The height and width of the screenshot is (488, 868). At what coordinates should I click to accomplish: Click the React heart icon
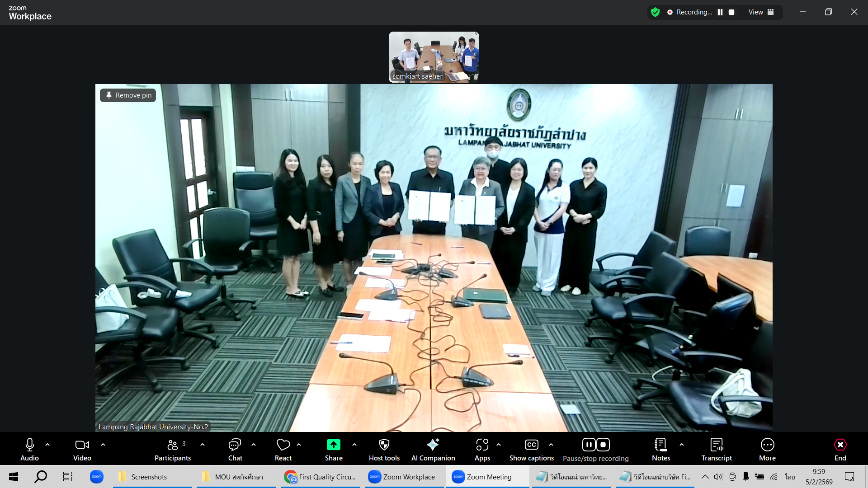click(x=283, y=445)
